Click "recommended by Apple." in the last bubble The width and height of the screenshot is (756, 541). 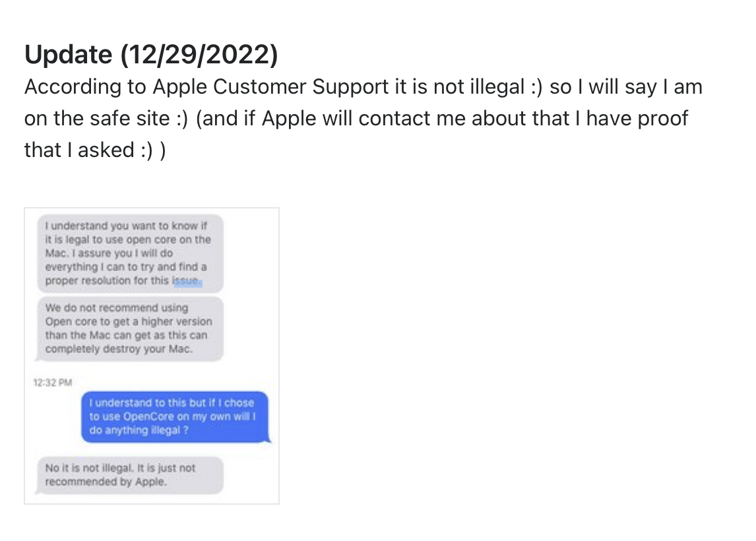(106, 482)
